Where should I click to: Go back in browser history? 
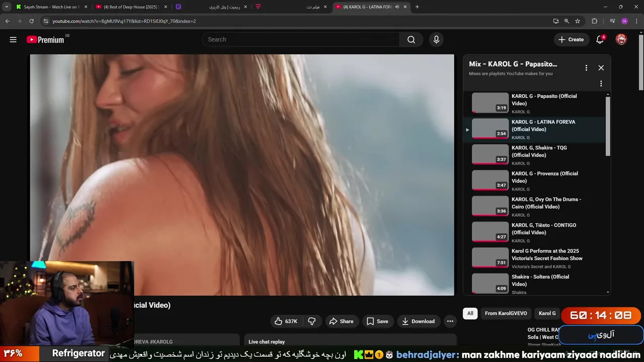pos(8,21)
